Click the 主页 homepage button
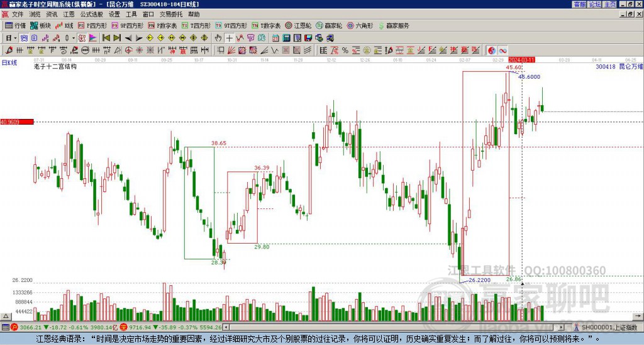644x345 pixels. [x=610, y=4]
